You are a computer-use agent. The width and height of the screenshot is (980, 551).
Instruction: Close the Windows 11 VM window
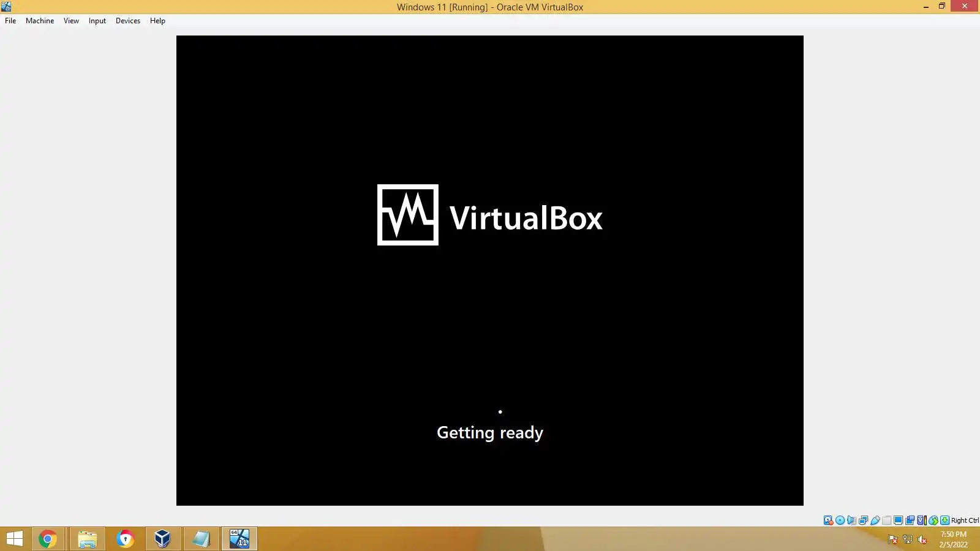tap(965, 6)
